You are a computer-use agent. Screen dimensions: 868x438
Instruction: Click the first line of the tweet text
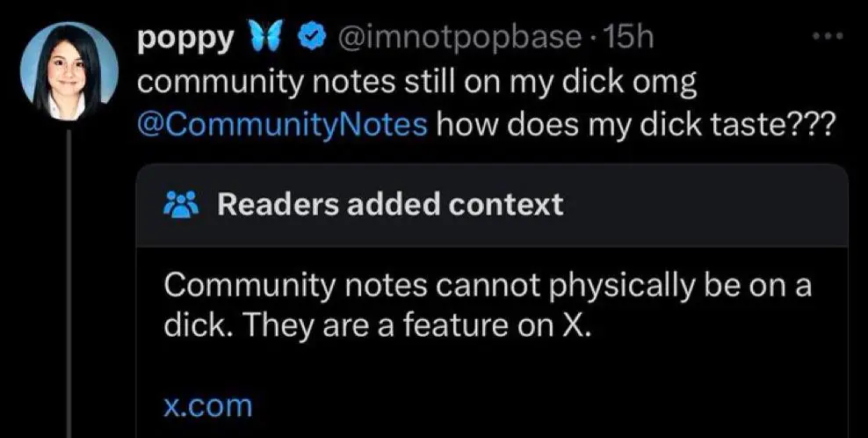417,82
